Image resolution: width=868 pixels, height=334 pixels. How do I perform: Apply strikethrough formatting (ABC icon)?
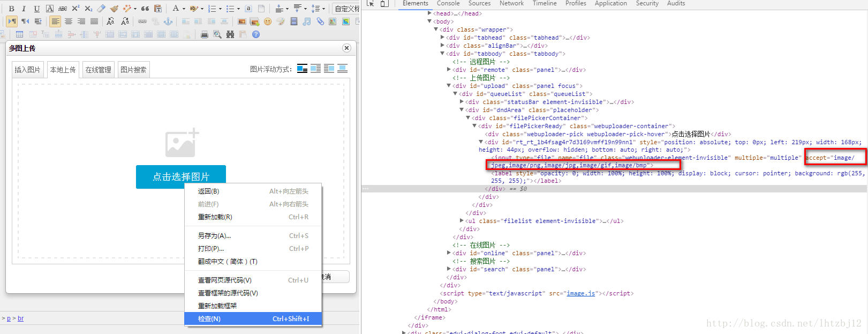[x=63, y=9]
